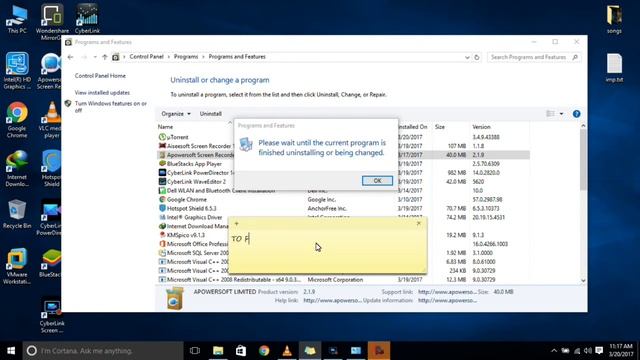Open the Apowersoft support link in details pane
The height and width of the screenshot is (360, 640).
tap(447, 292)
